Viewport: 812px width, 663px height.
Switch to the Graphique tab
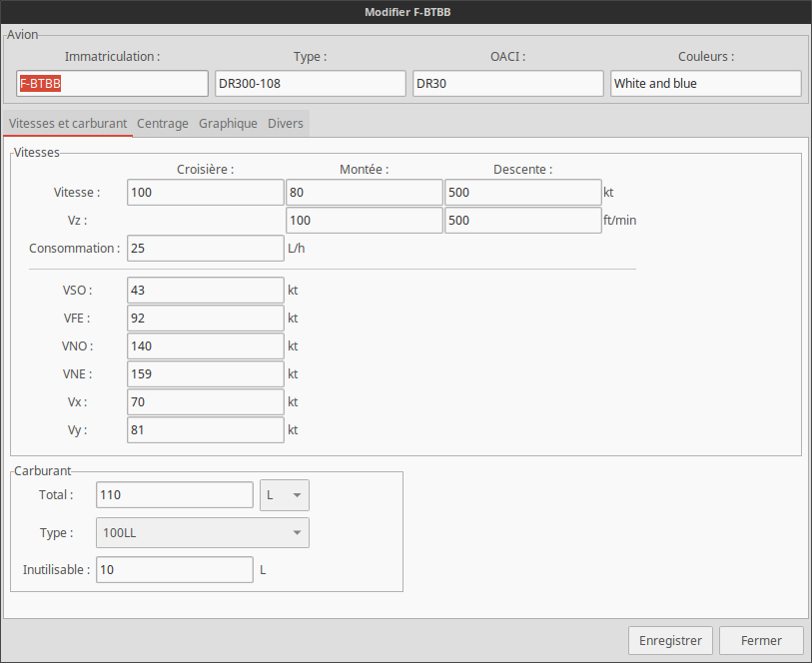click(x=228, y=124)
